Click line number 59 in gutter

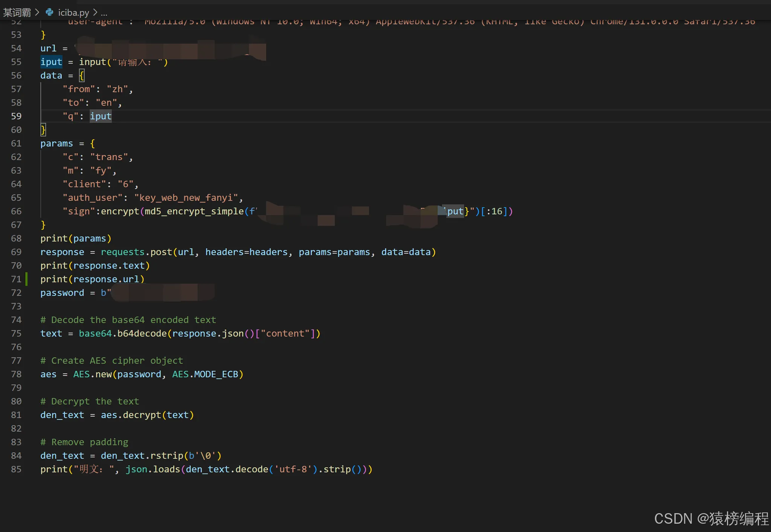(16, 116)
